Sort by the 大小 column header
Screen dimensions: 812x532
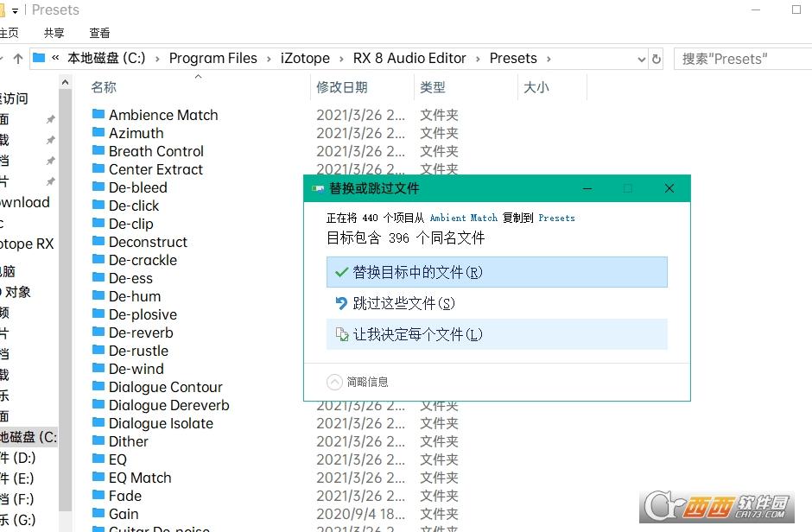pos(536,87)
